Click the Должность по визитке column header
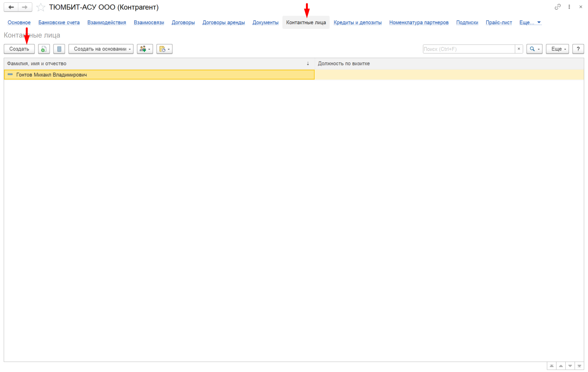Viewport: 588px width, 372px height. point(449,63)
